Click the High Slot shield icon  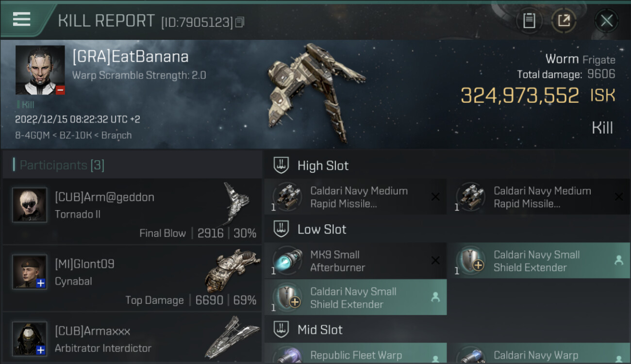click(x=281, y=165)
